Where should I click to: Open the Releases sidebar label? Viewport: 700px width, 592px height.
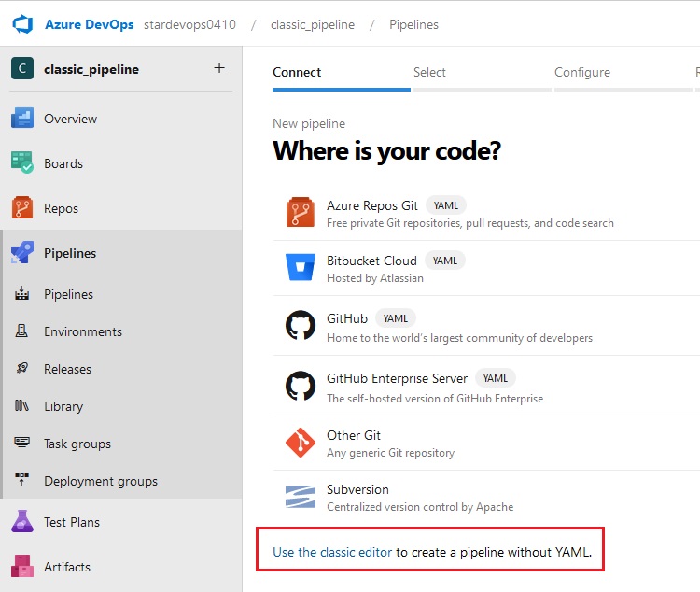67,369
